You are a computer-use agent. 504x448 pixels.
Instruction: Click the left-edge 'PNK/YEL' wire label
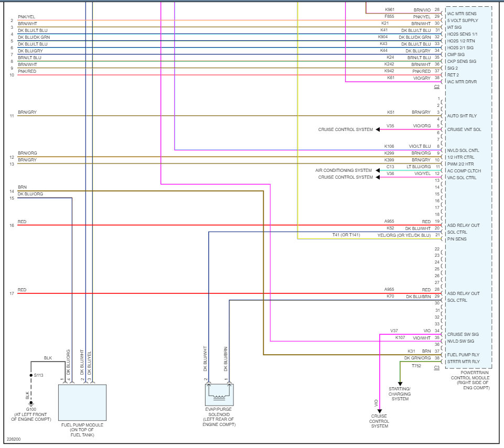[27, 17]
